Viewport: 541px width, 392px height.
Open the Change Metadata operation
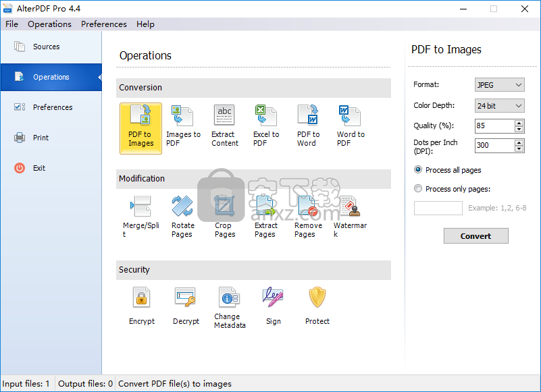click(x=230, y=308)
